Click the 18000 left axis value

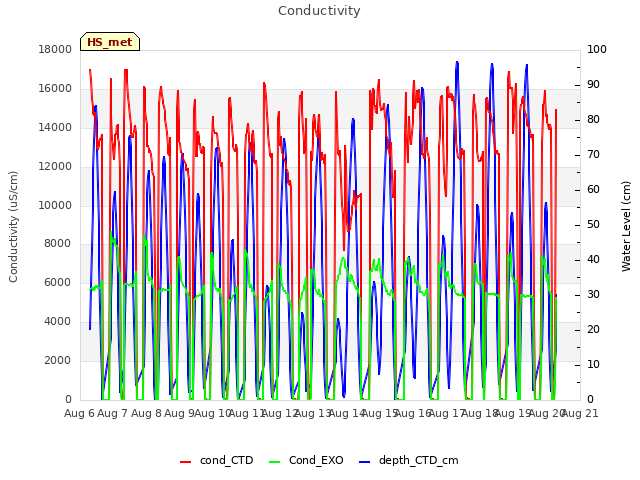pos(55,49)
